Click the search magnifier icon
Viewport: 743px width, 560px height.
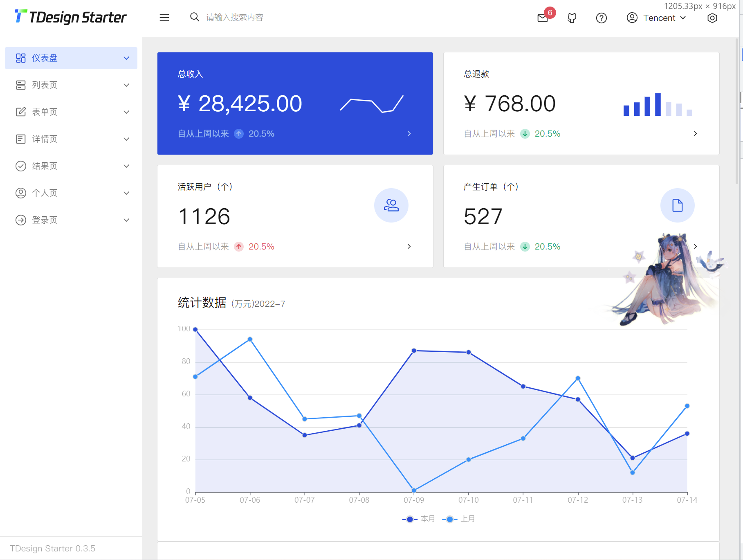[194, 17]
